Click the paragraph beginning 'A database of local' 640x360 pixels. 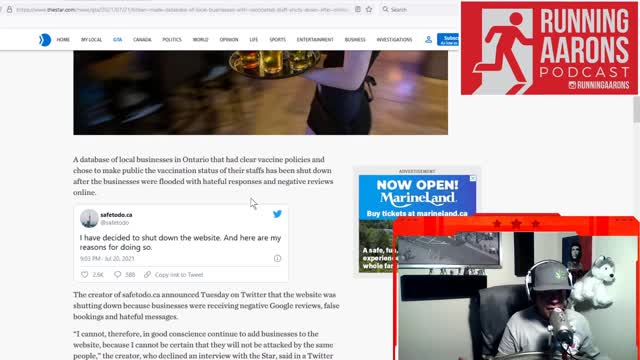click(203, 176)
